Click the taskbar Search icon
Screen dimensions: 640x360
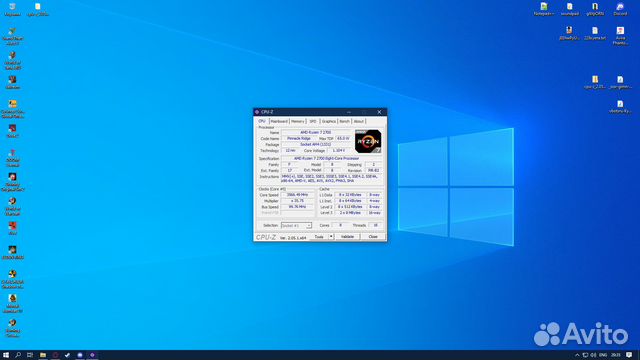click(18, 355)
